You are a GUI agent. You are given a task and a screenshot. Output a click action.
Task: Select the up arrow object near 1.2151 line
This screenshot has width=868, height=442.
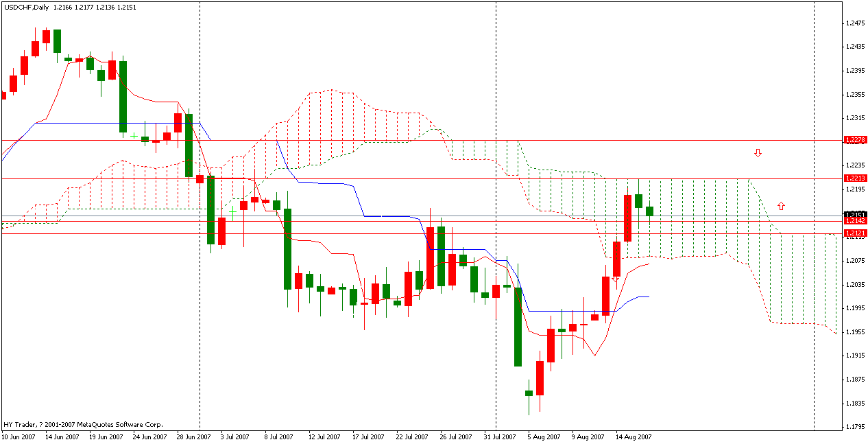pyautogui.click(x=781, y=206)
